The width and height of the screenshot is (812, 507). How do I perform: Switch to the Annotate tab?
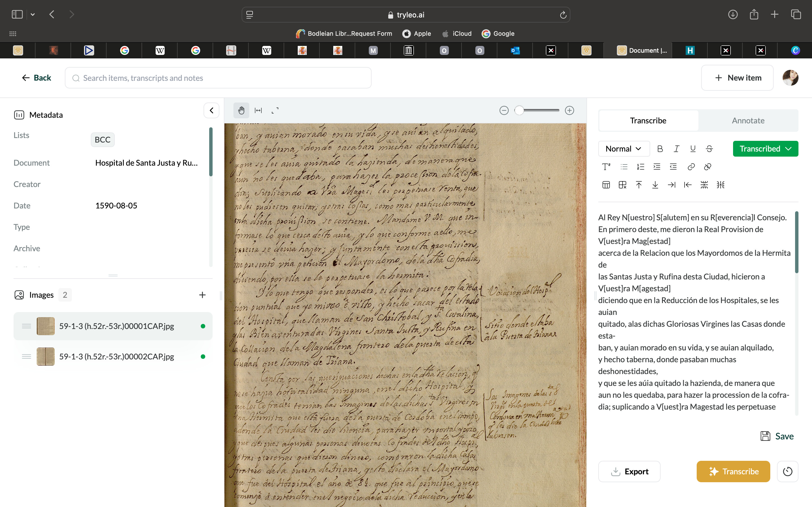pyautogui.click(x=748, y=120)
